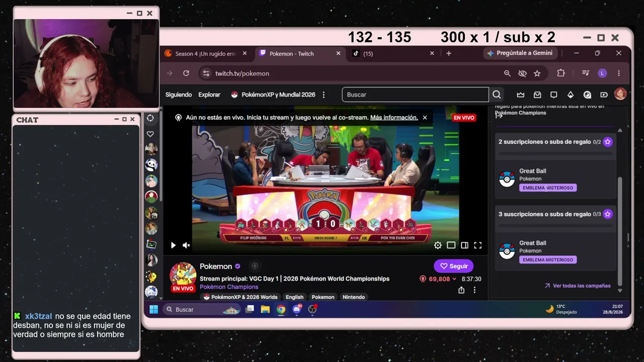Viewport: 644px width, 362px height.
Task: Click the sidebar heart followed-channels icon
Action: point(150,134)
